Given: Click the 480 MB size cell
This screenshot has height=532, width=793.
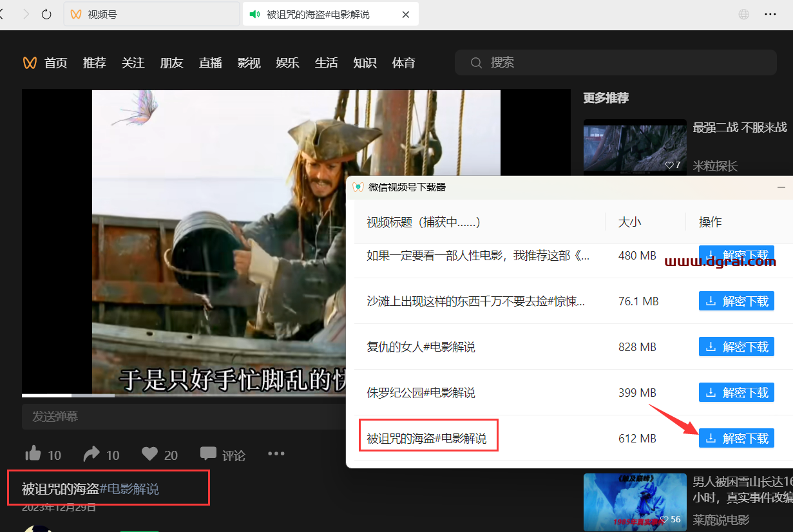Looking at the screenshot, I should point(637,256).
